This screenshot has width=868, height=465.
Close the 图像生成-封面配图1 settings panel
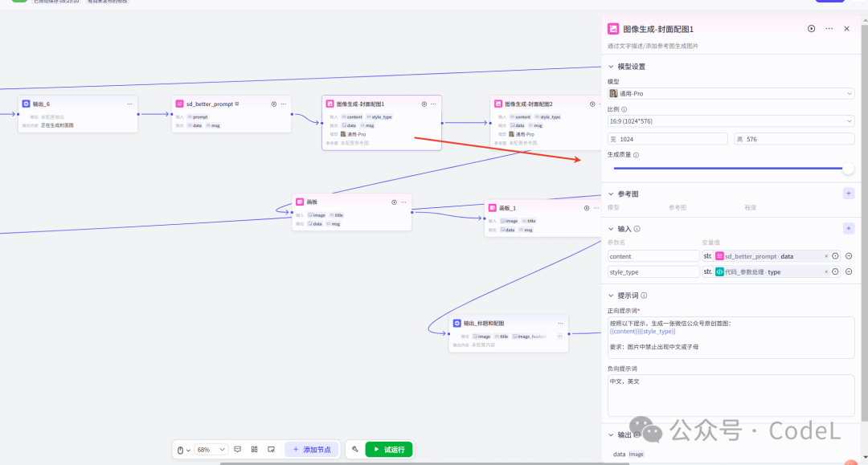point(846,29)
